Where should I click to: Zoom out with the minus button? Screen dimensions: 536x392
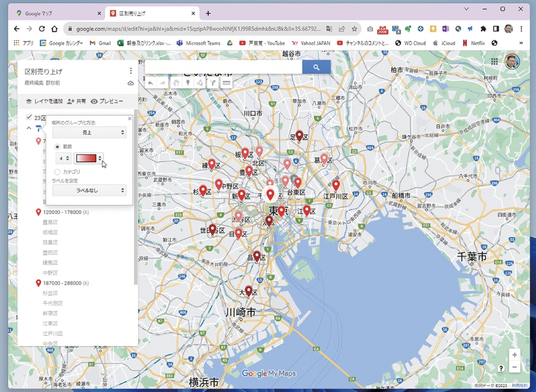coord(515,367)
